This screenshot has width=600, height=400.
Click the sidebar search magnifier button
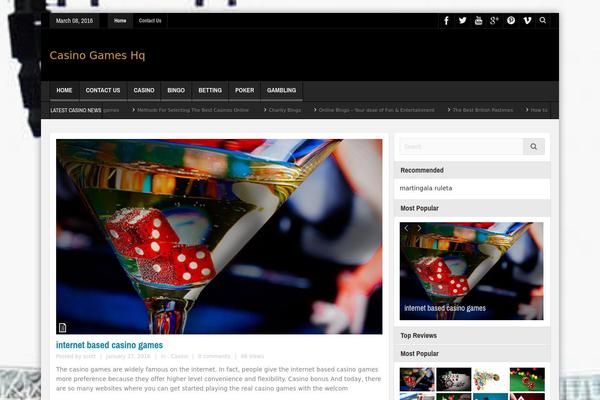[x=534, y=146]
